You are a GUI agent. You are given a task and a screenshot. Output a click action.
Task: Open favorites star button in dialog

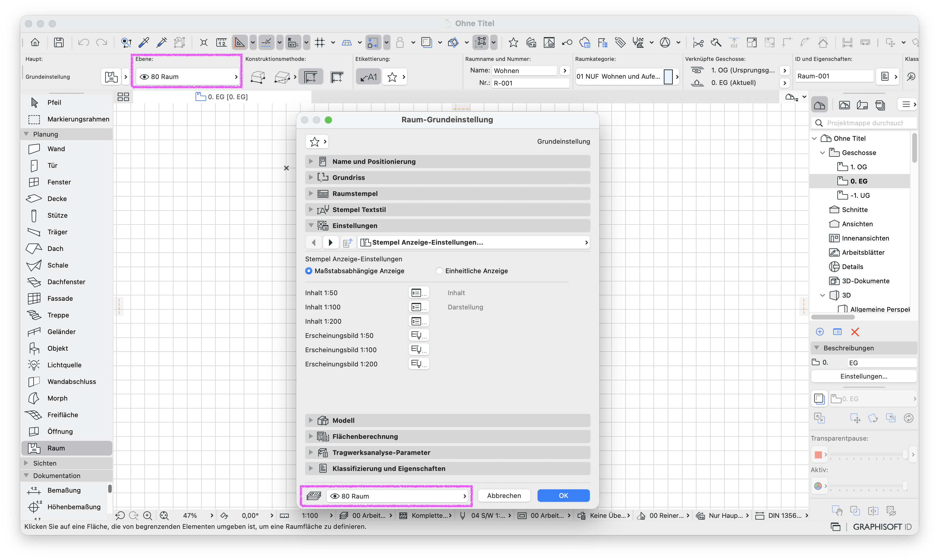[x=318, y=142]
